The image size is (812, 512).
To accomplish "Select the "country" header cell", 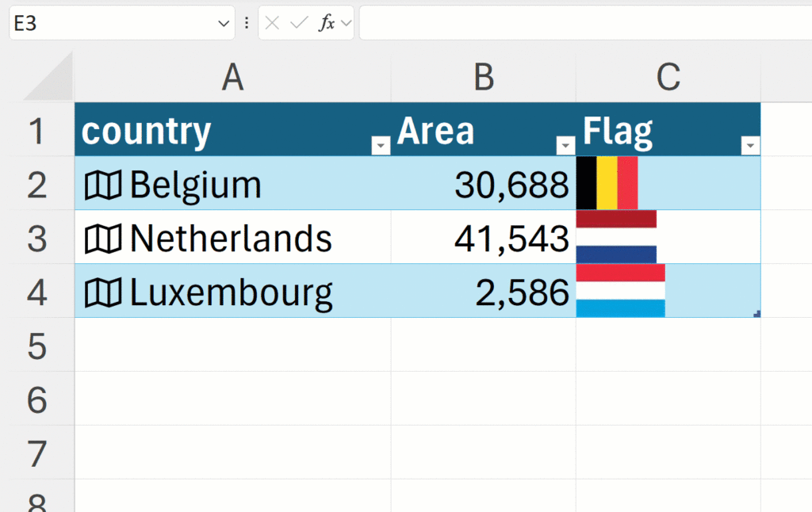I will tap(232, 129).
